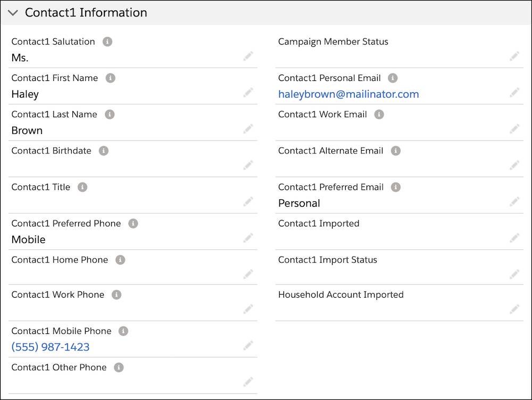The width and height of the screenshot is (532, 400).
Task: Edit Contact1 Last Name with pencil icon
Action: [248, 129]
